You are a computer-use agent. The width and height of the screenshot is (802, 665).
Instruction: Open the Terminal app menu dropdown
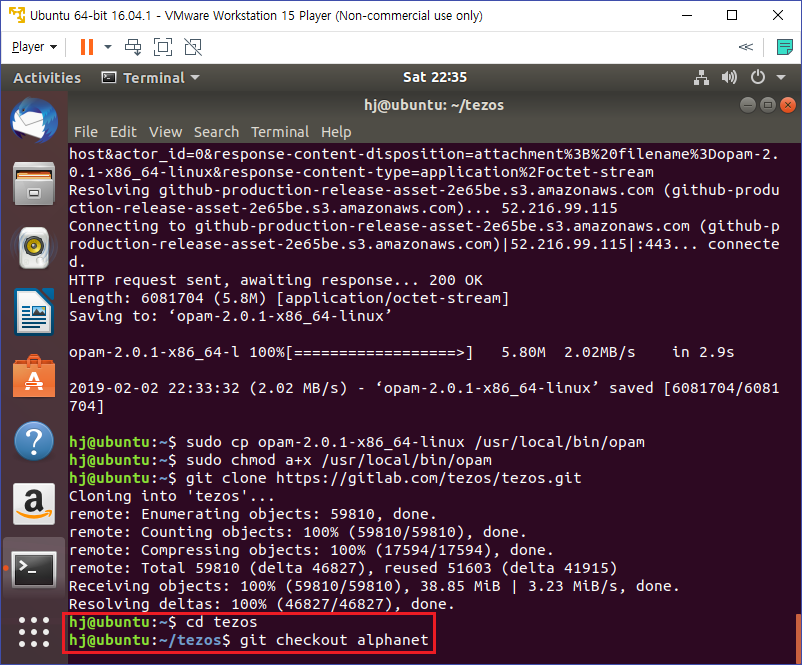coord(150,78)
